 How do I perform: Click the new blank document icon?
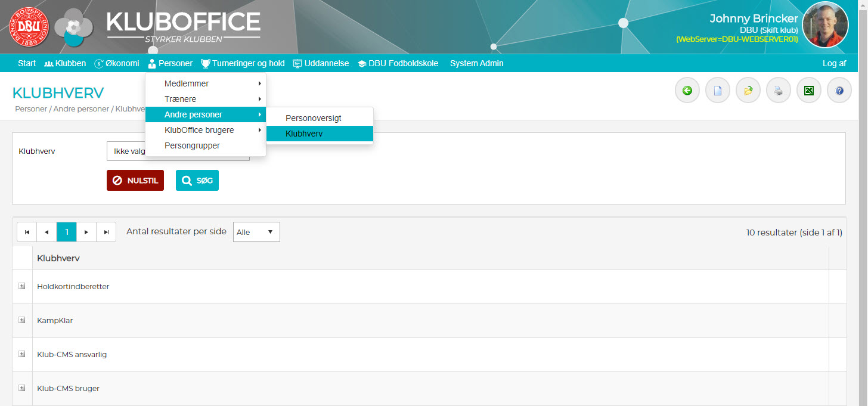coord(718,91)
